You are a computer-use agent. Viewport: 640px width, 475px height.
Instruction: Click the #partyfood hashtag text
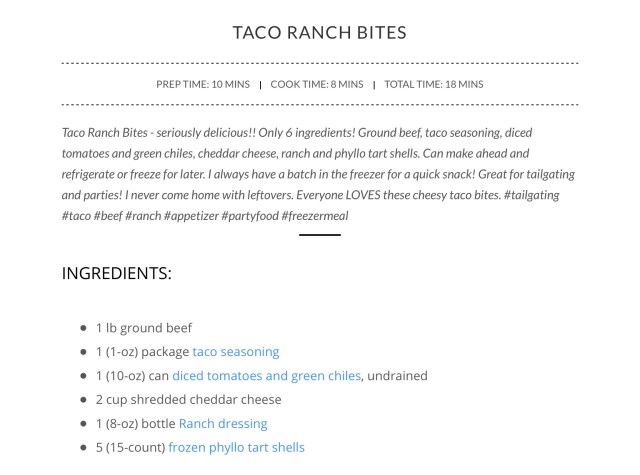click(250, 216)
